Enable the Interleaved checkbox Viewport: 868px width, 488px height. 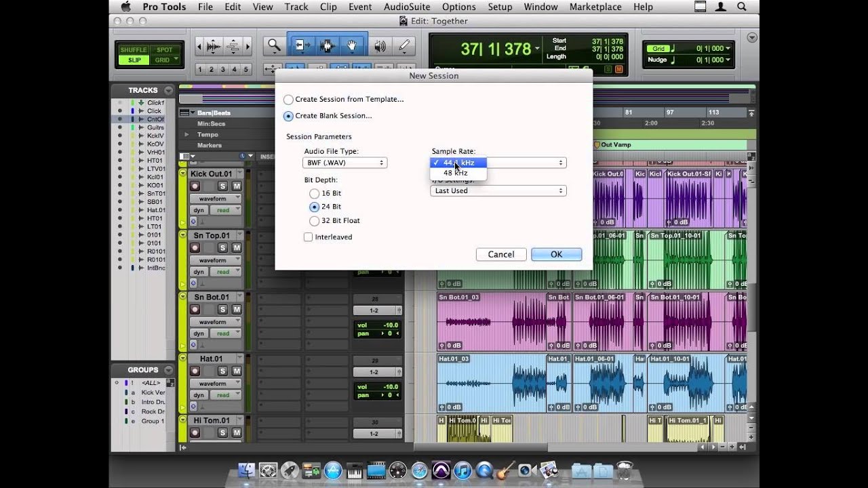pos(309,237)
